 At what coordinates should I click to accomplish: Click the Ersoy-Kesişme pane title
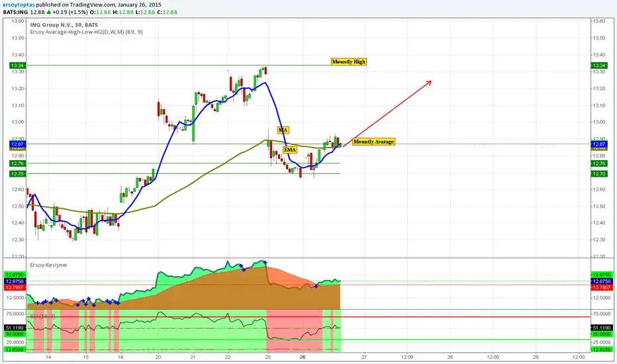[48, 265]
